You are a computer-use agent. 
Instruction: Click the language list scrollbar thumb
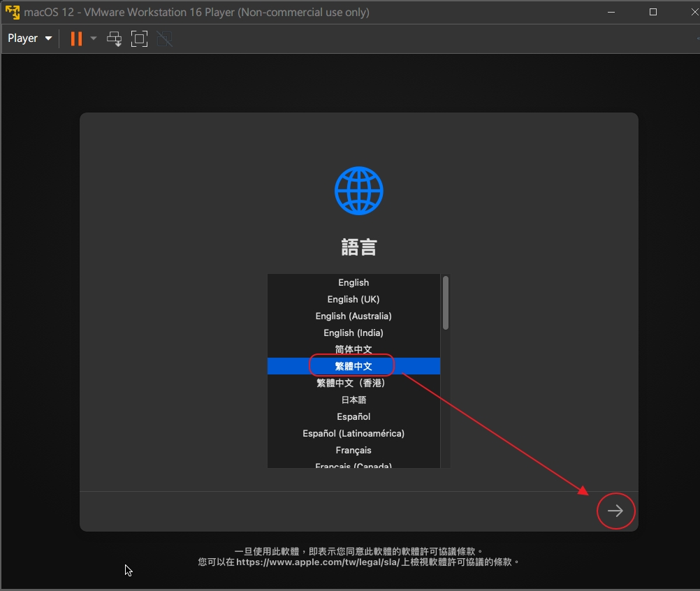(446, 302)
